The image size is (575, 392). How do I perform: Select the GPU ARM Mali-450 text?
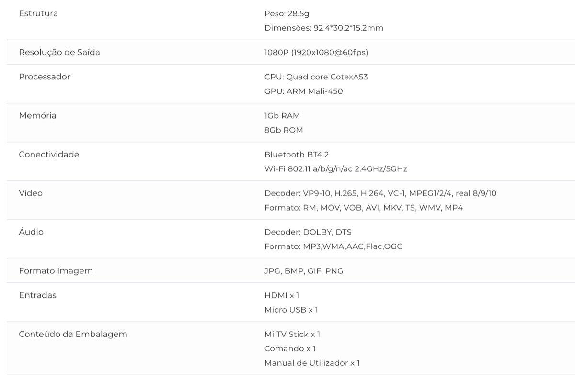(x=303, y=91)
